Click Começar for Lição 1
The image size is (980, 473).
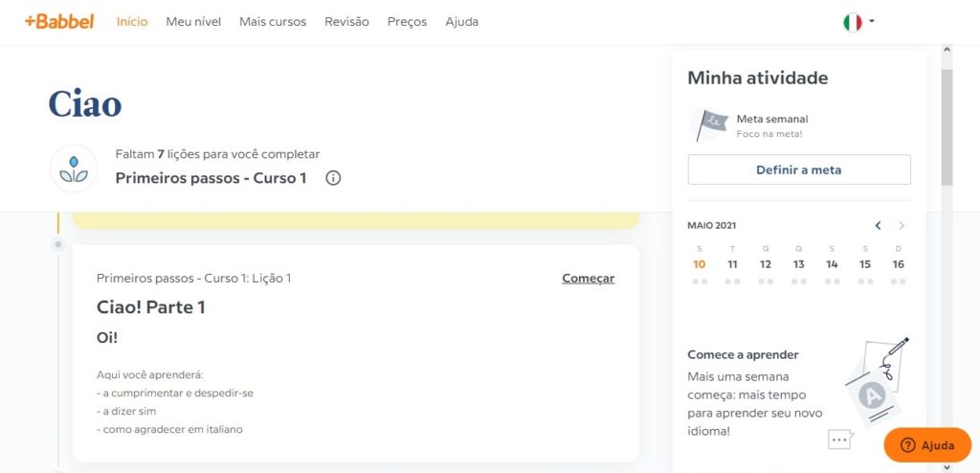[589, 279]
